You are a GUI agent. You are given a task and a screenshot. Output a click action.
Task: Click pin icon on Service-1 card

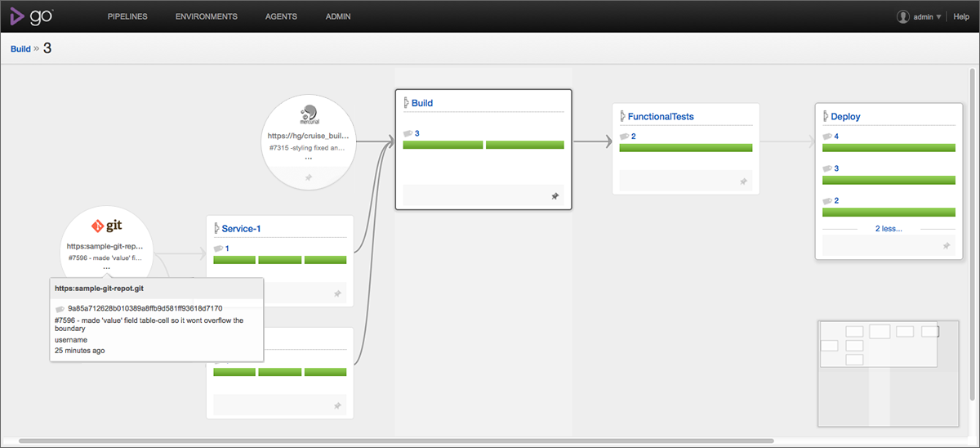coord(337,293)
